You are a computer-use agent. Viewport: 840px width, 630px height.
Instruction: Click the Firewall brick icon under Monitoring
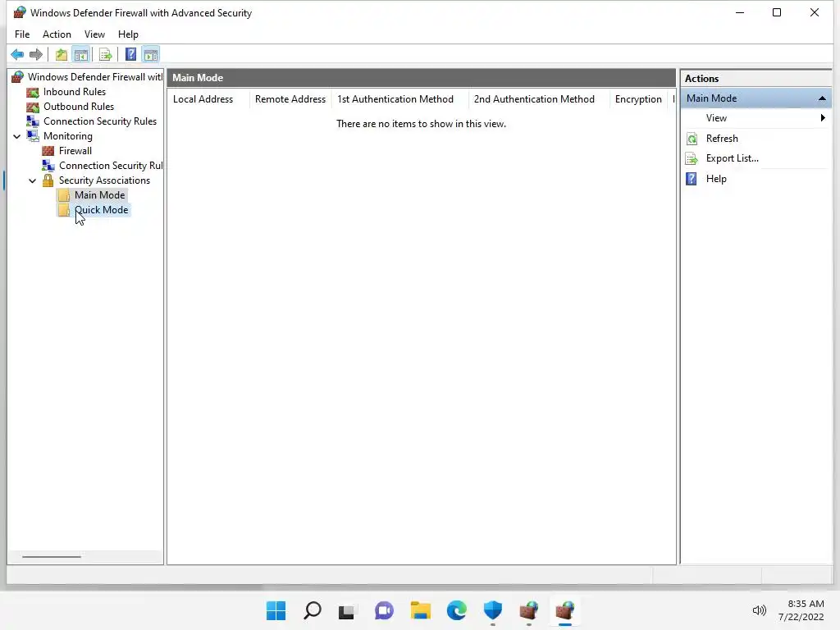click(x=48, y=151)
